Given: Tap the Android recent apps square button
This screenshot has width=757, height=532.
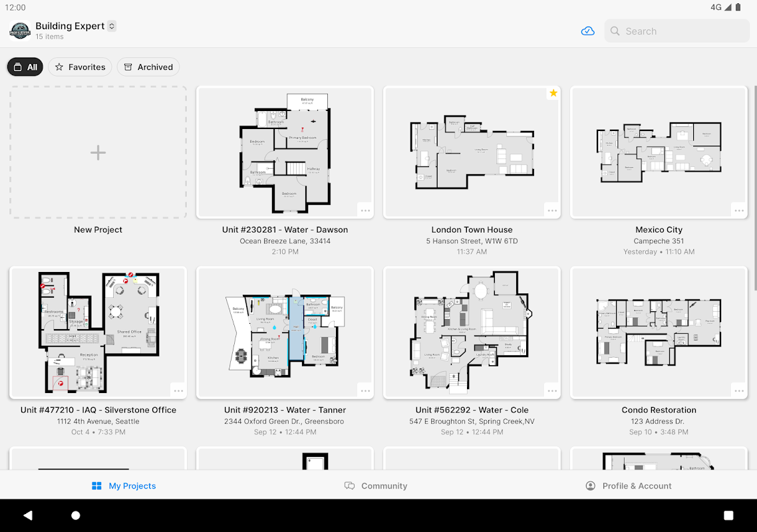Looking at the screenshot, I should 728,515.
